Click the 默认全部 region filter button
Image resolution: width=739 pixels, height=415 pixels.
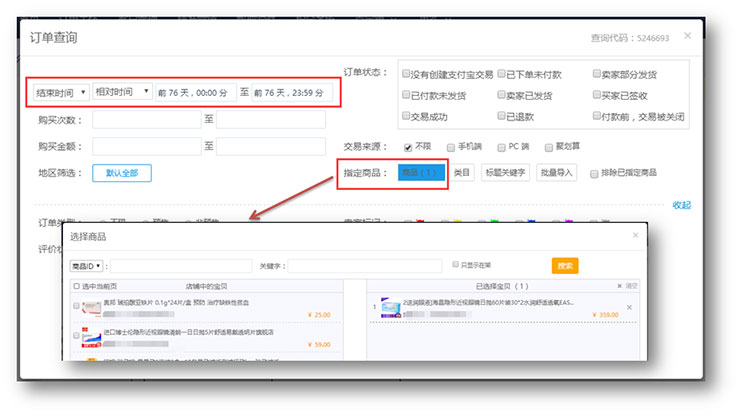[x=122, y=173]
